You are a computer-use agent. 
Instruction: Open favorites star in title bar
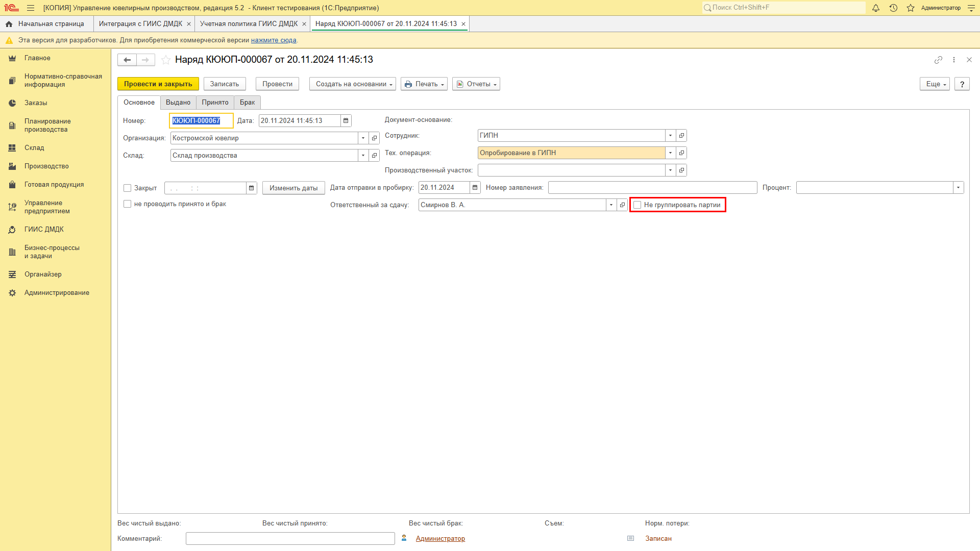[x=911, y=8]
